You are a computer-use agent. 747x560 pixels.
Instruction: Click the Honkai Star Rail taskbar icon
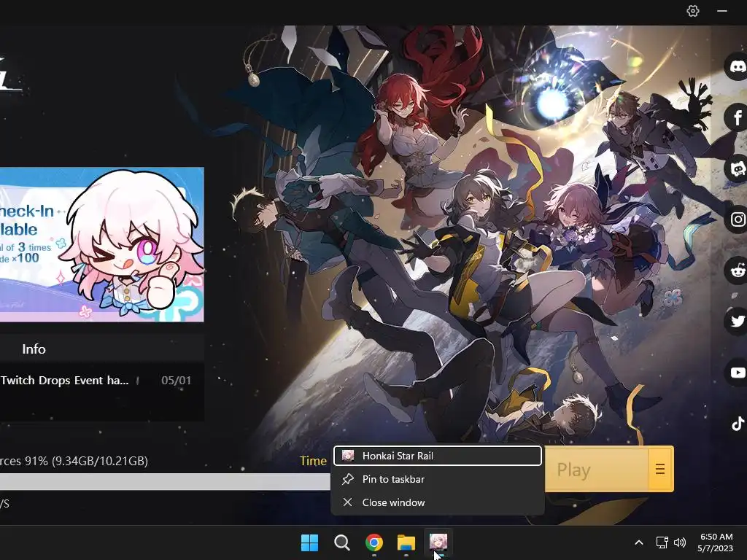click(438, 542)
